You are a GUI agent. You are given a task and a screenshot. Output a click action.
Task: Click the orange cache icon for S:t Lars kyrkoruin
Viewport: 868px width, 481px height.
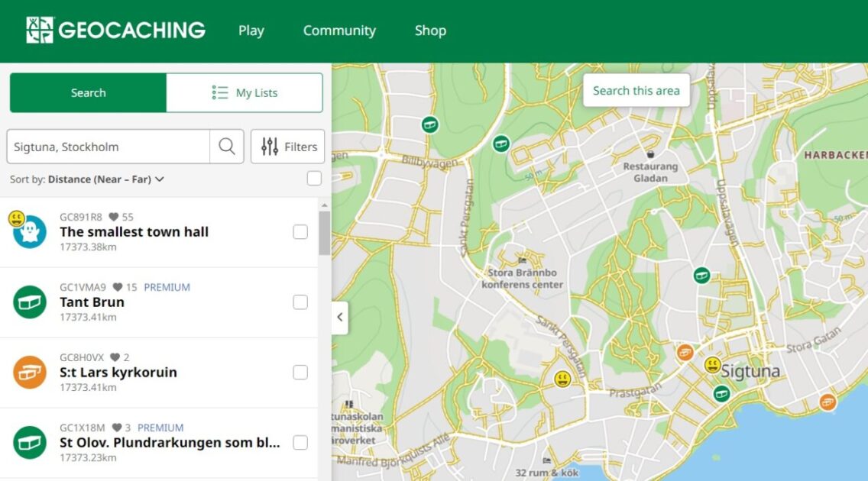tap(30, 373)
